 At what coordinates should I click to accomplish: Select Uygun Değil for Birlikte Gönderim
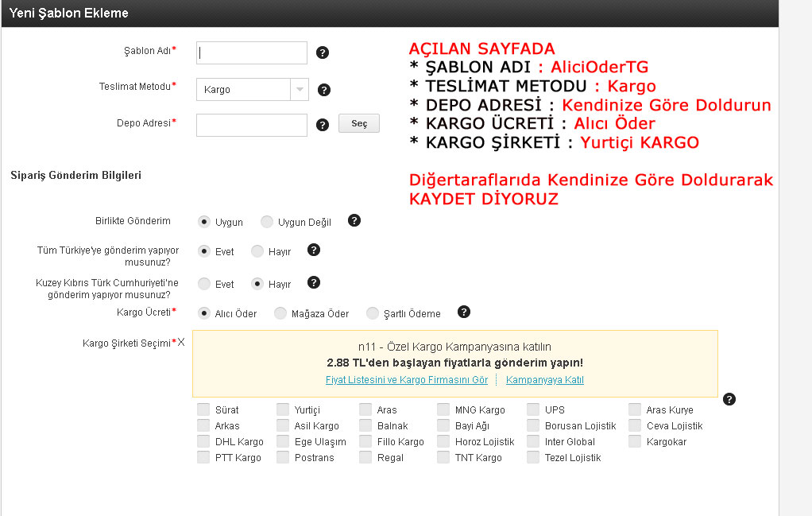pos(267,222)
